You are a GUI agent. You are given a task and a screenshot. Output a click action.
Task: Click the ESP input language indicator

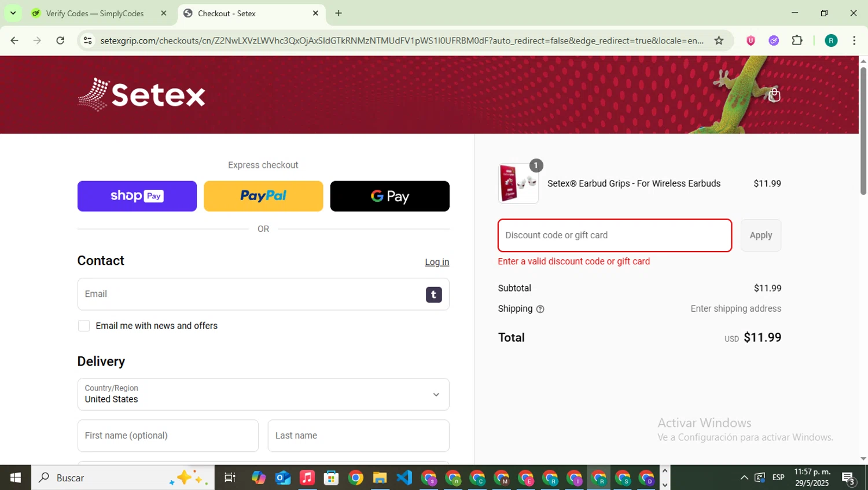[778, 478]
